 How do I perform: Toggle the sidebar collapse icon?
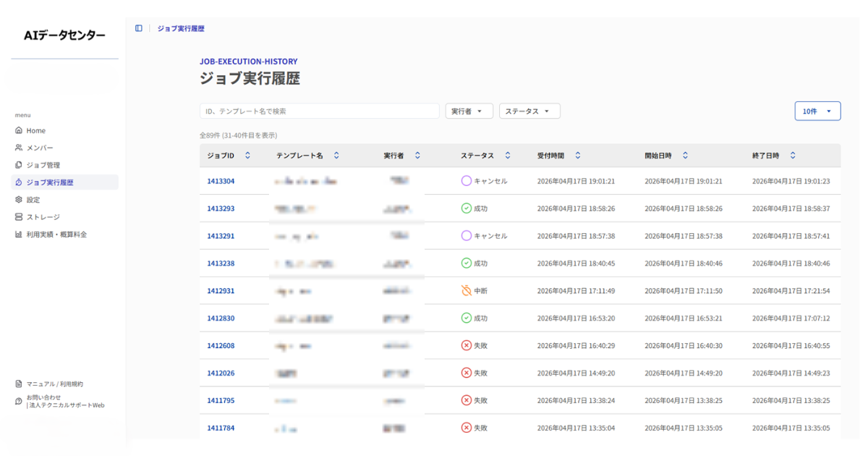(139, 28)
